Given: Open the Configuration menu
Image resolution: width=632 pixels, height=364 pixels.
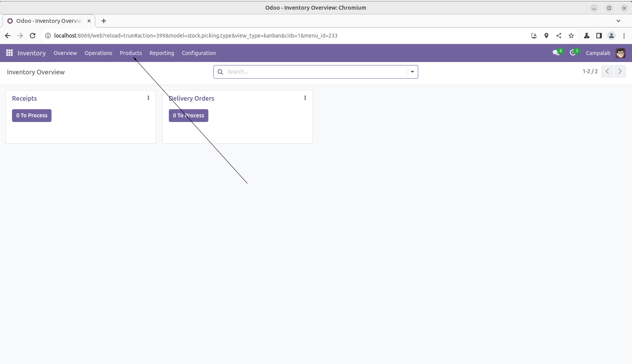Looking at the screenshot, I should coord(199,53).
